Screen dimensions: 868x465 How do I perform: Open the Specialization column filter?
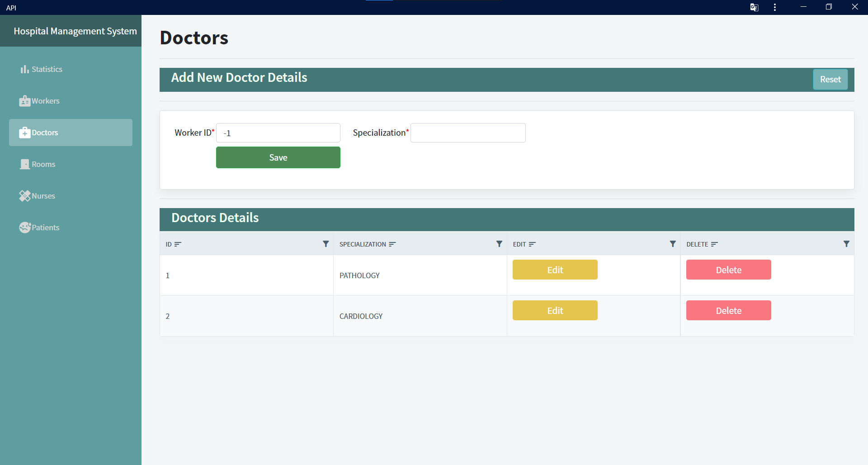(x=499, y=244)
